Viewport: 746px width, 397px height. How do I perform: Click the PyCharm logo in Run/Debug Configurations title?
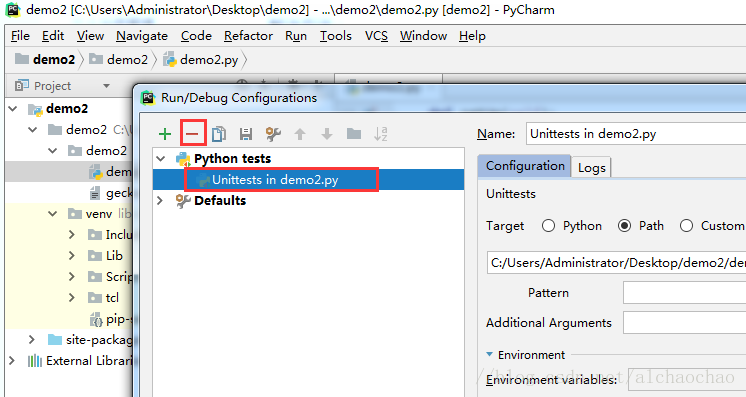pyautogui.click(x=148, y=98)
